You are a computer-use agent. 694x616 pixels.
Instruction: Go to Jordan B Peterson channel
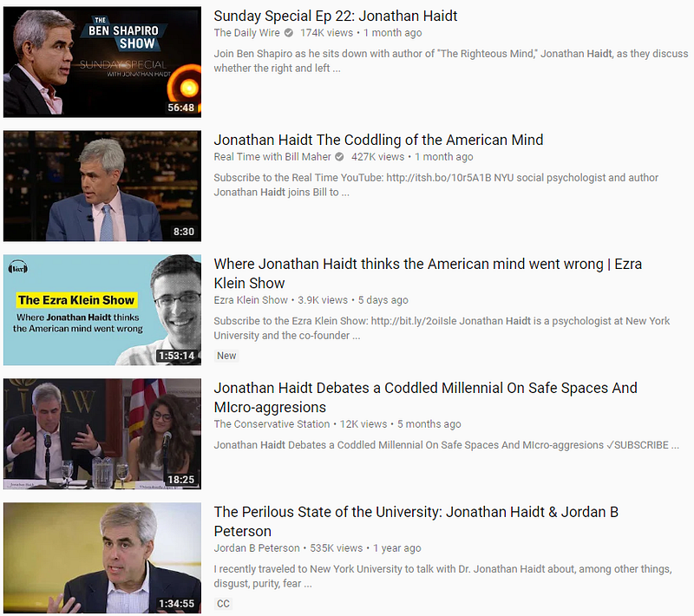point(257,547)
